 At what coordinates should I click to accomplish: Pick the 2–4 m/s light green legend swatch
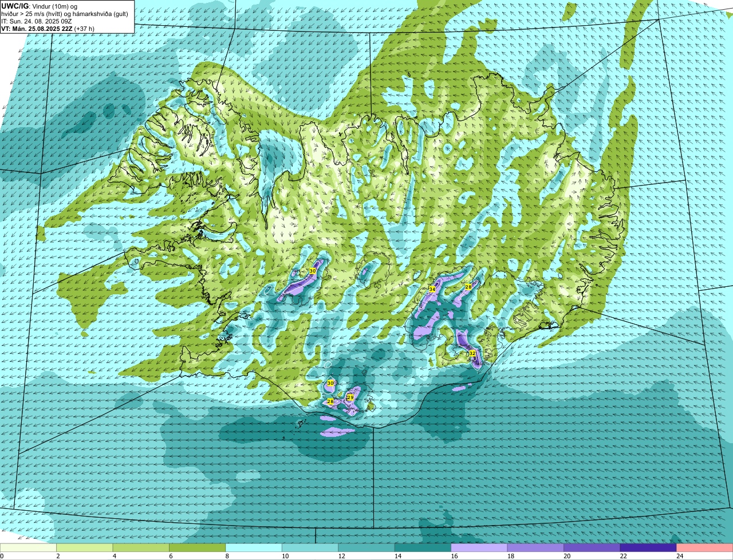pyautogui.click(x=85, y=548)
